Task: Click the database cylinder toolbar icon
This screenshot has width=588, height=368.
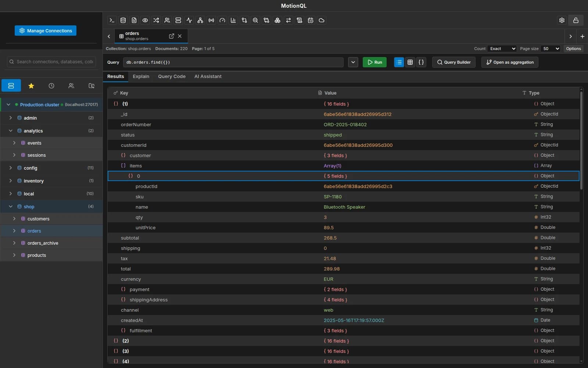Action: [123, 20]
